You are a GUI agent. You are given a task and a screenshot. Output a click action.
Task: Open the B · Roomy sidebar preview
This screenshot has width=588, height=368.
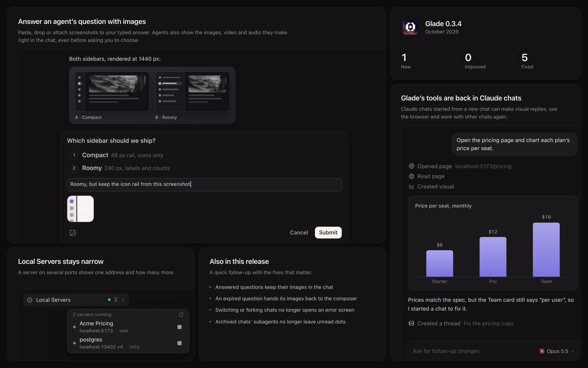[x=192, y=91]
